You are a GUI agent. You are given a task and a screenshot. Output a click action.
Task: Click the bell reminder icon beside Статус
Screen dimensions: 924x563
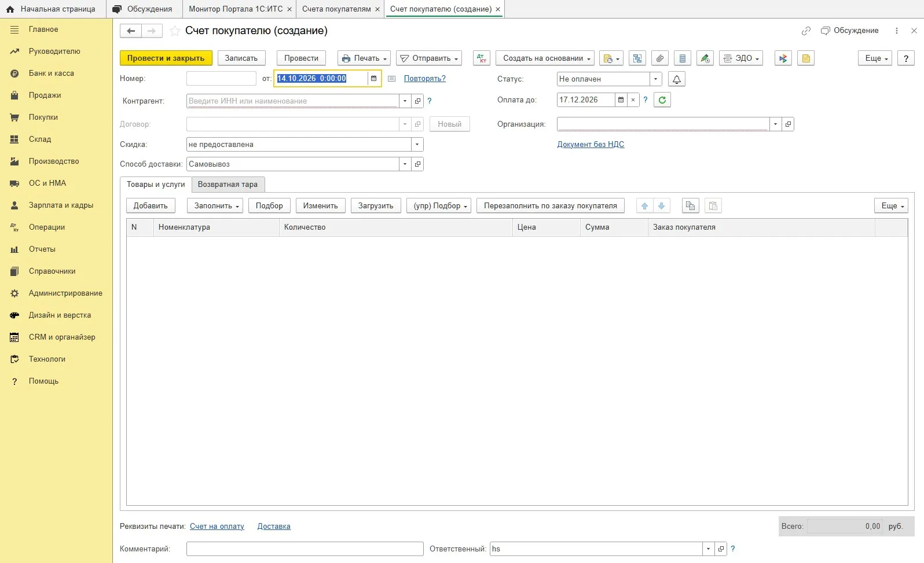pyautogui.click(x=677, y=79)
